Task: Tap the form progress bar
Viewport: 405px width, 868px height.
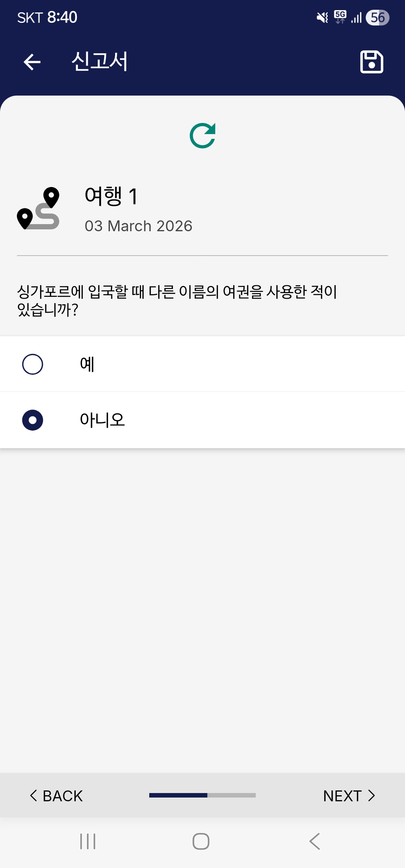Action: point(202,795)
